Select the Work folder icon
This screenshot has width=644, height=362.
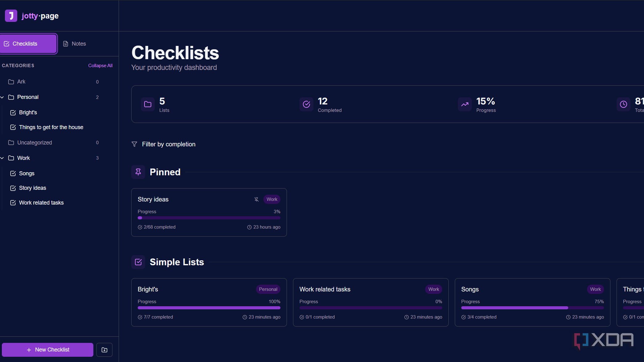click(x=11, y=158)
